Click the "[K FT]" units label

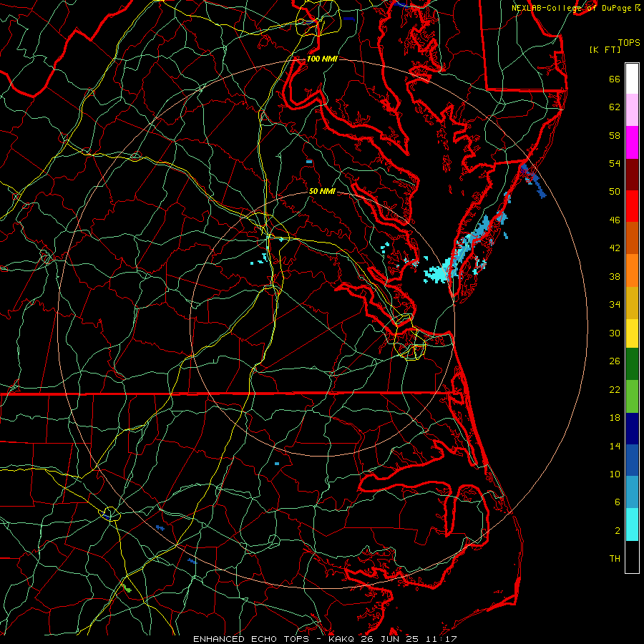605,49
